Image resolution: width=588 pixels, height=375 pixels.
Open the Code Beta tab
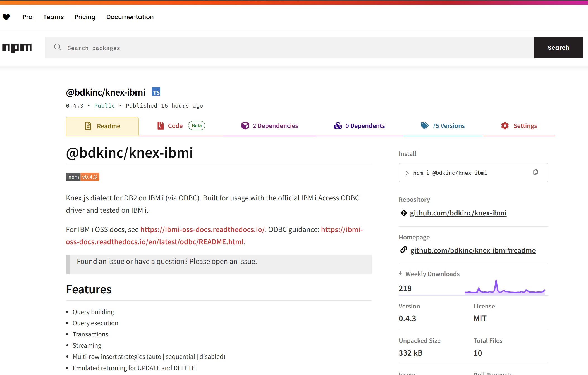tap(175, 126)
